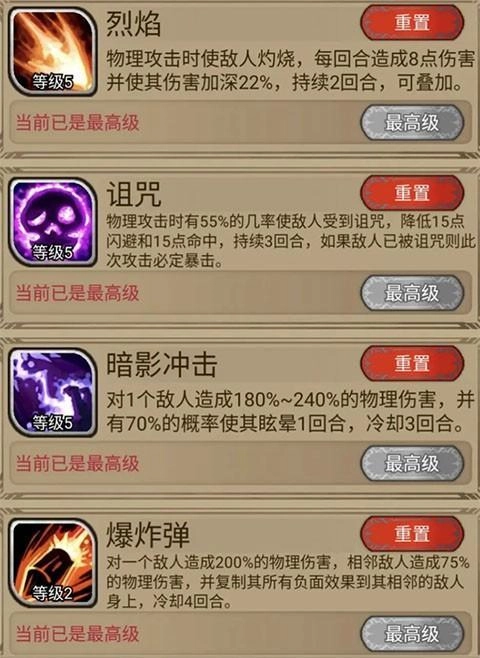Tap the 爆炸弹 bomb skill icon
Image resolution: width=480 pixels, height=658 pixels.
tap(53, 563)
